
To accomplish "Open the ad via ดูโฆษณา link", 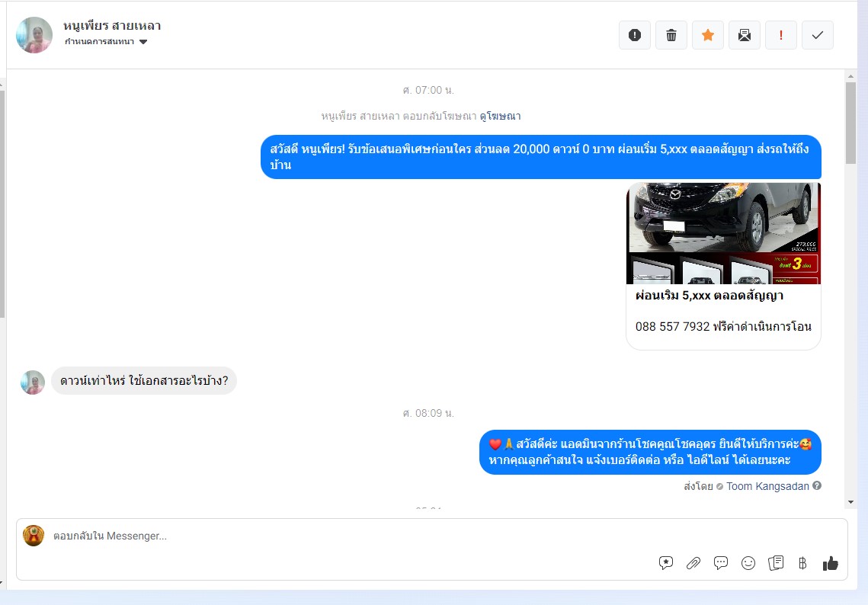I will pos(500,117).
